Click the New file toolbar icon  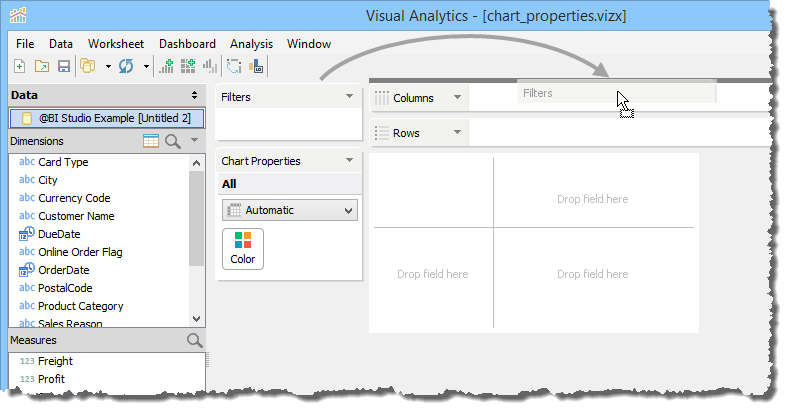coord(21,67)
